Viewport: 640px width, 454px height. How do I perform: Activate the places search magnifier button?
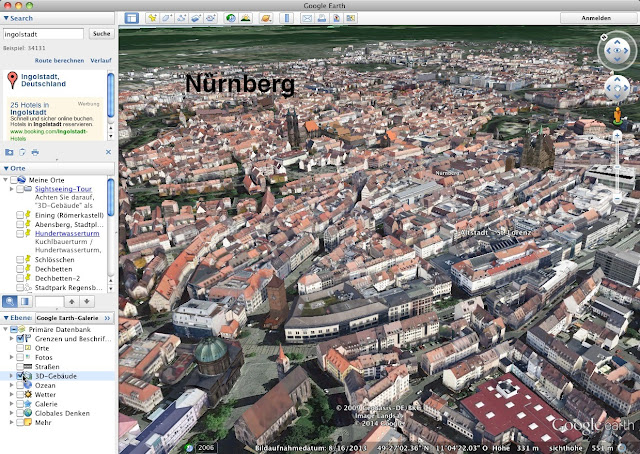pyautogui.click(x=10, y=302)
